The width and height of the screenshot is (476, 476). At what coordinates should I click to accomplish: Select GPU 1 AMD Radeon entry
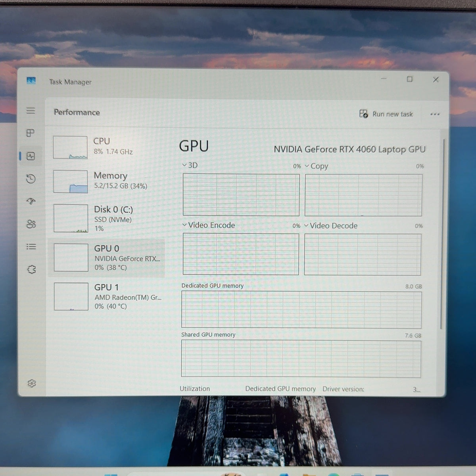pyautogui.click(x=107, y=297)
